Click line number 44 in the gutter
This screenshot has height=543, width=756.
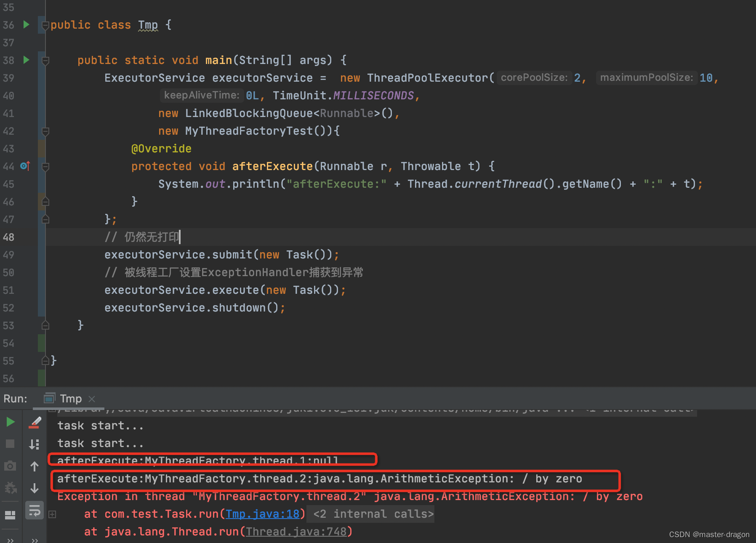coord(8,166)
